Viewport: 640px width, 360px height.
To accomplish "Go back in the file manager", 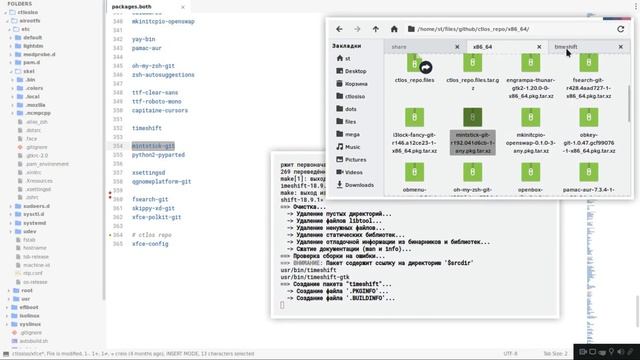I will [339, 29].
